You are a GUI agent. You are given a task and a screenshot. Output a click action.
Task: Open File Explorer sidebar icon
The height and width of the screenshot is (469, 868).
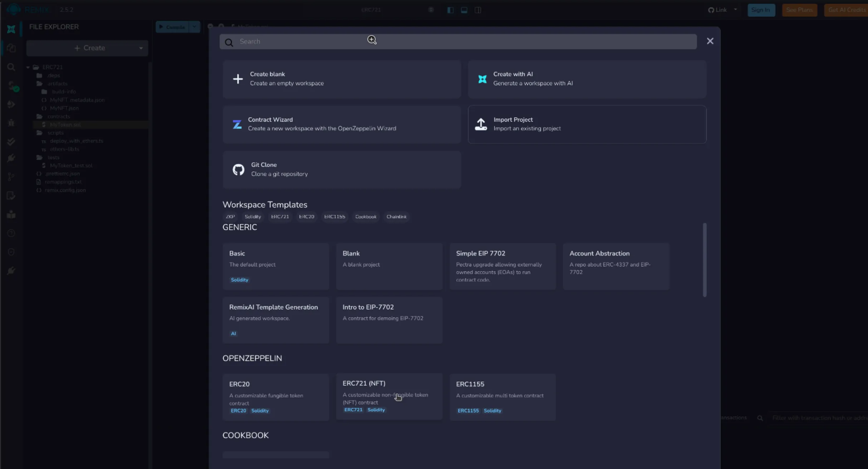coord(11,48)
